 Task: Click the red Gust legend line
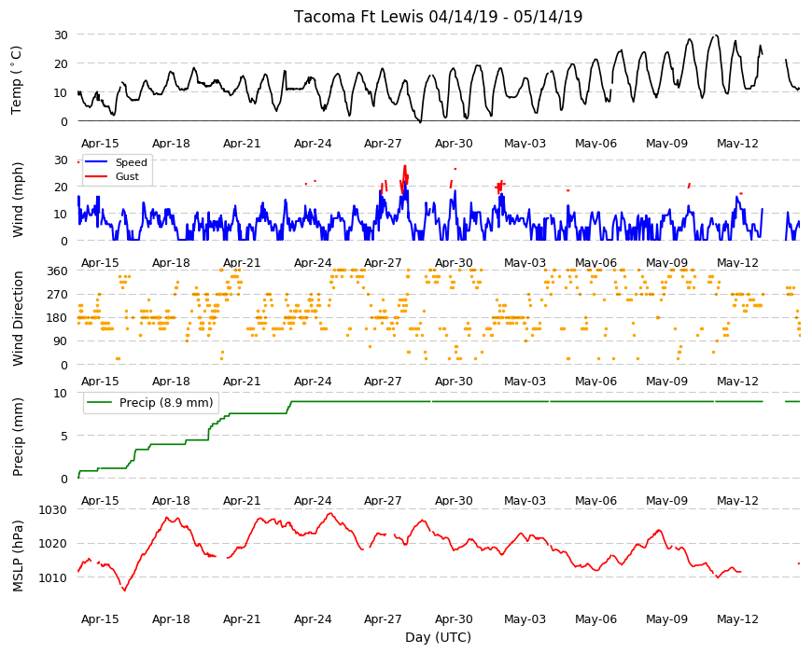point(96,176)
